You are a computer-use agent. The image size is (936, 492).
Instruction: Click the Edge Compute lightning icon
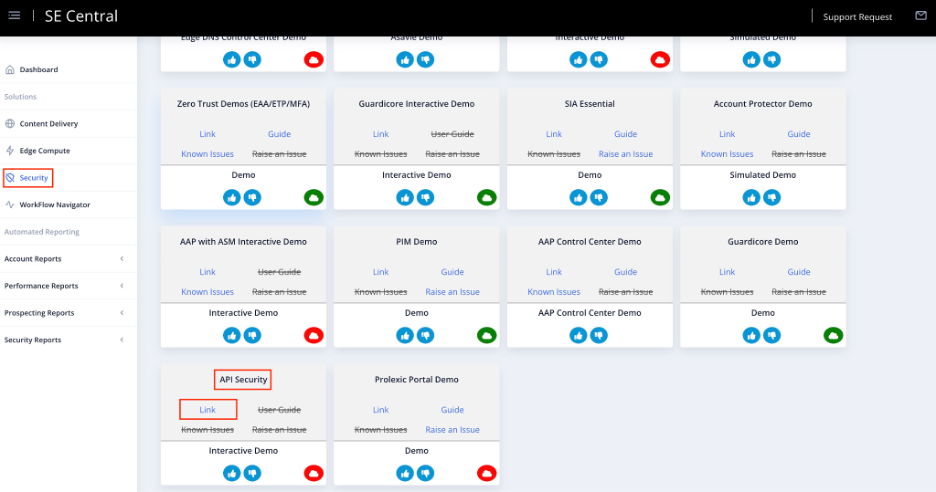[10, 150]
